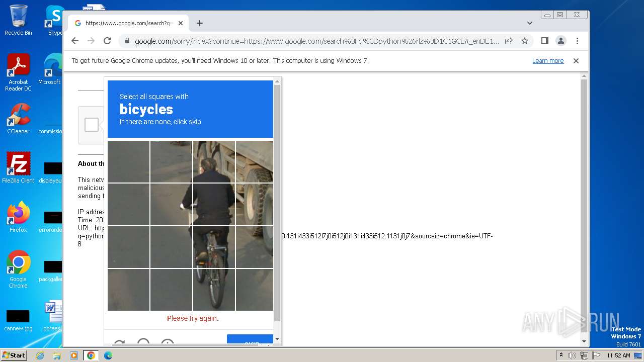Open the volume control in the tray
This screenshot has height=362, width=644.
[572, 355]
